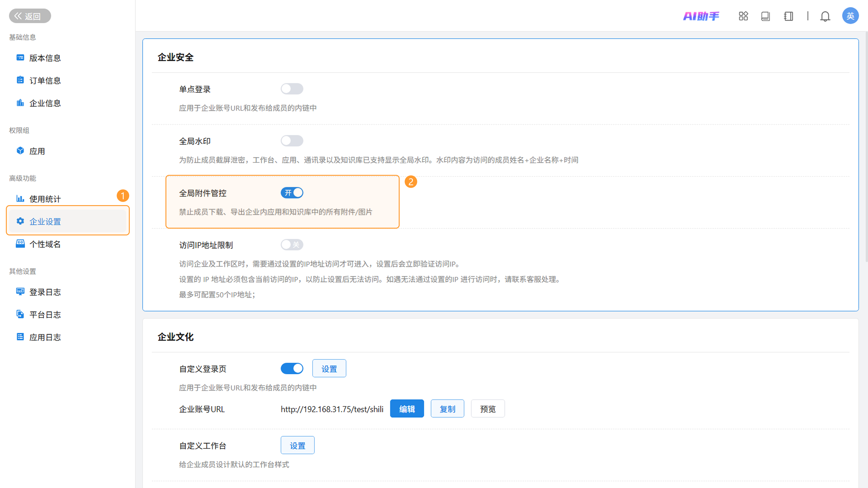Enable the 访问IP地址限制 switch
Viewport: 868px width, 488px height.
292,245
